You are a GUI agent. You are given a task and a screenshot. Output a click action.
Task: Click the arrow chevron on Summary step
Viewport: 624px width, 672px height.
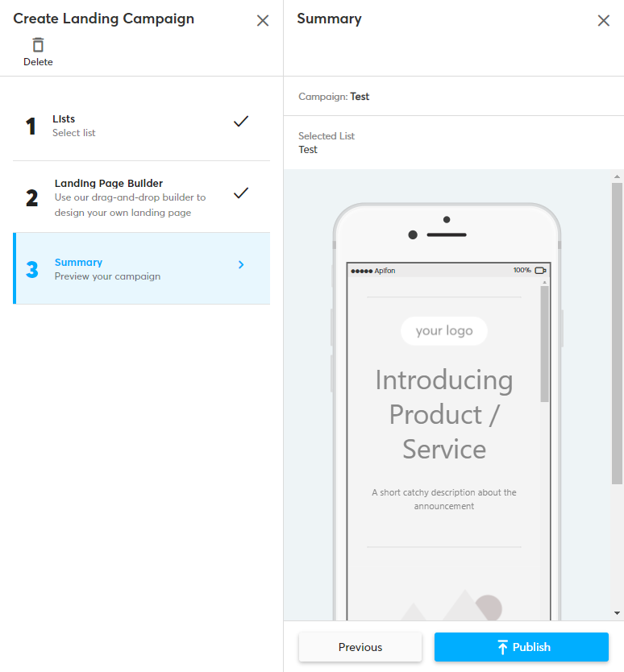pos(241,264)
